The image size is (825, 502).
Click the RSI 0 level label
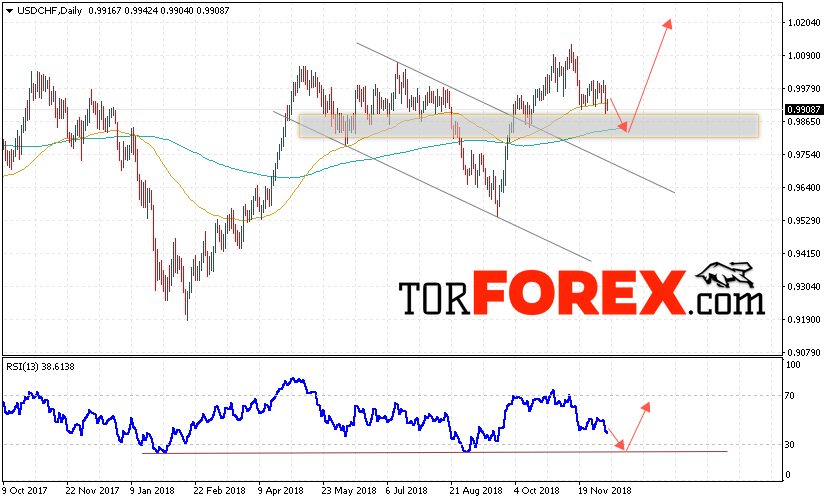tap(788, 475)
